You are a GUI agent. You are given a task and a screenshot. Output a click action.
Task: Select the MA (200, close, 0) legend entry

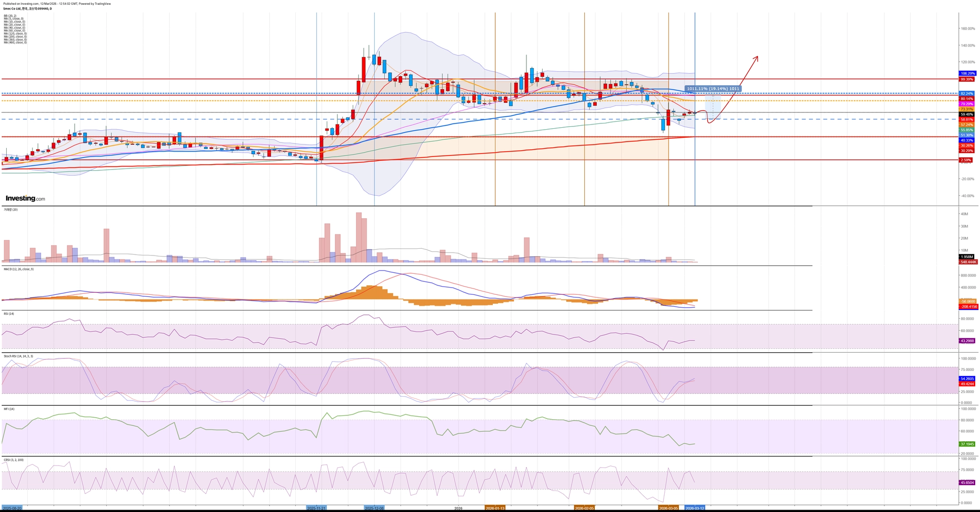(15, 36)
